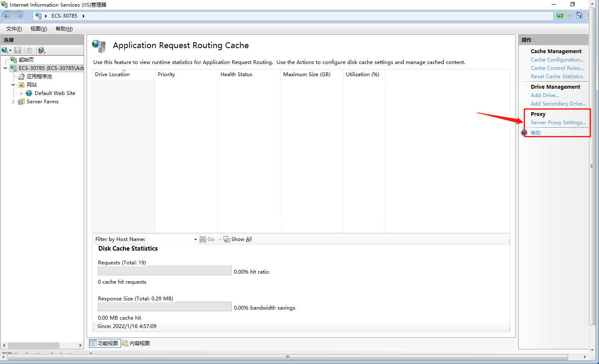Click the Home icon in the address bar

tap(580, 15)
